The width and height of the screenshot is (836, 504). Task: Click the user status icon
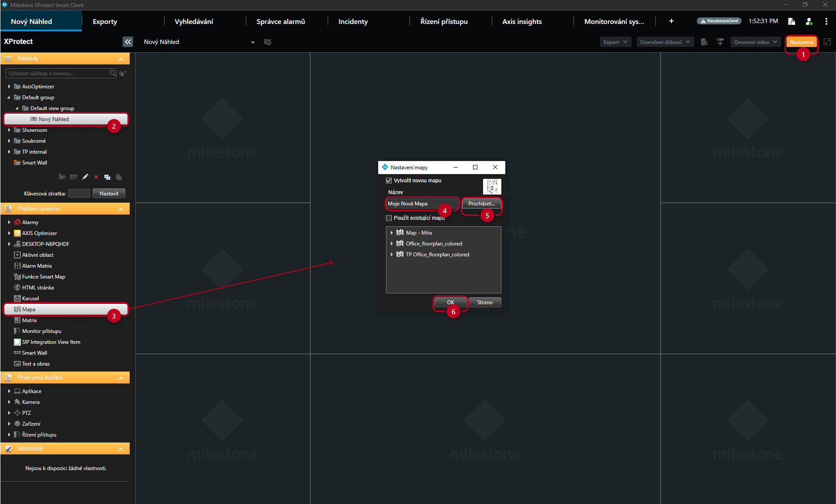click(x=809, y=21)
